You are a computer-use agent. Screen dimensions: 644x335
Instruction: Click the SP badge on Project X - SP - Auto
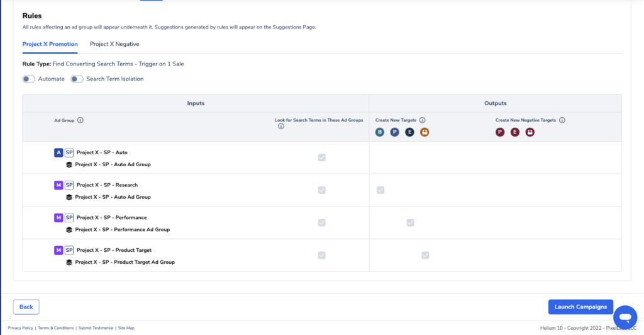[x=69, y=152]
